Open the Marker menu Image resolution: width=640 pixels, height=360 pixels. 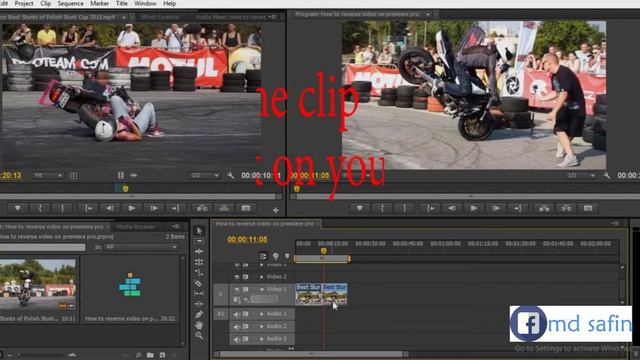pyautogui.click(x=99, y=4)
